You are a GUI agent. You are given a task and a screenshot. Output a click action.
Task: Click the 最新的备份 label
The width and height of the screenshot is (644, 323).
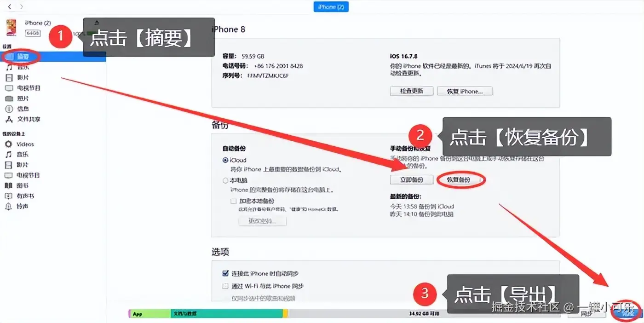tap(405, 196)
